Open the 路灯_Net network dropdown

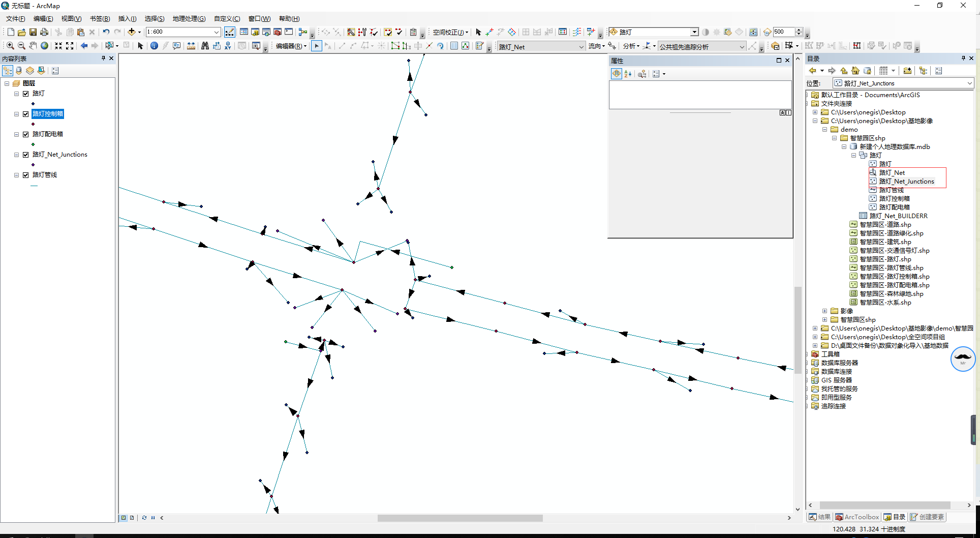[x=581, y=47]
